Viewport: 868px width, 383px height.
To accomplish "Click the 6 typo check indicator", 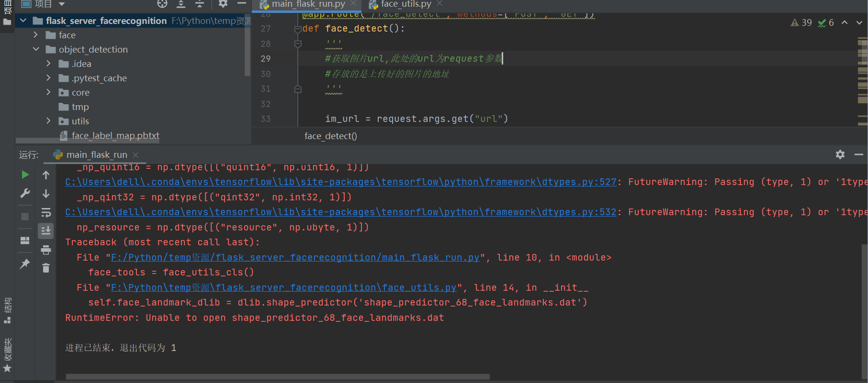I will (826, 22).
